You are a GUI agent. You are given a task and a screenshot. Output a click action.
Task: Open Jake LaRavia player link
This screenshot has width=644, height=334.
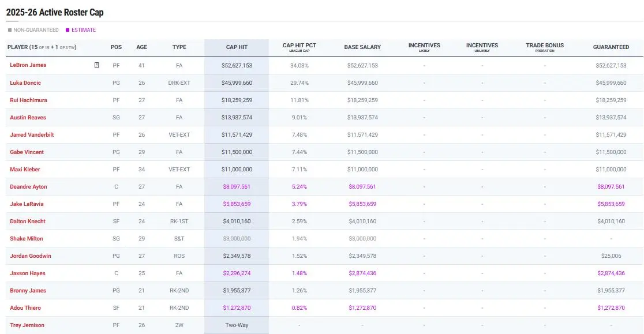pos(27,204)
